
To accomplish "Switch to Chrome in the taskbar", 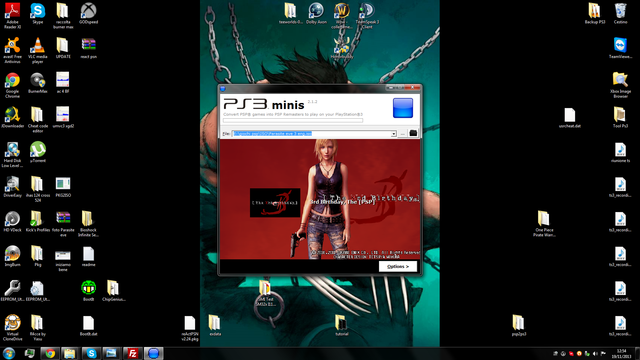I will (50, 353).
